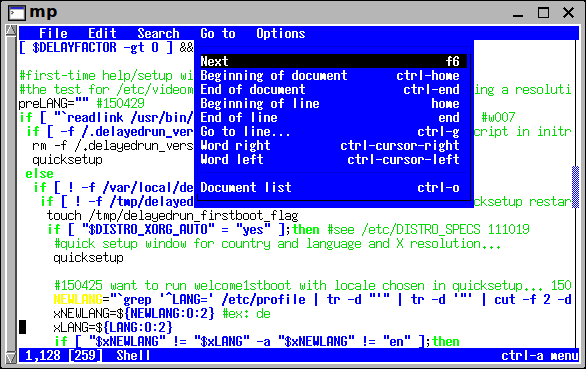Choose Beginning of document entry
Screen dimensions: 586x369
pyautogui.click(x=333, y=76)
